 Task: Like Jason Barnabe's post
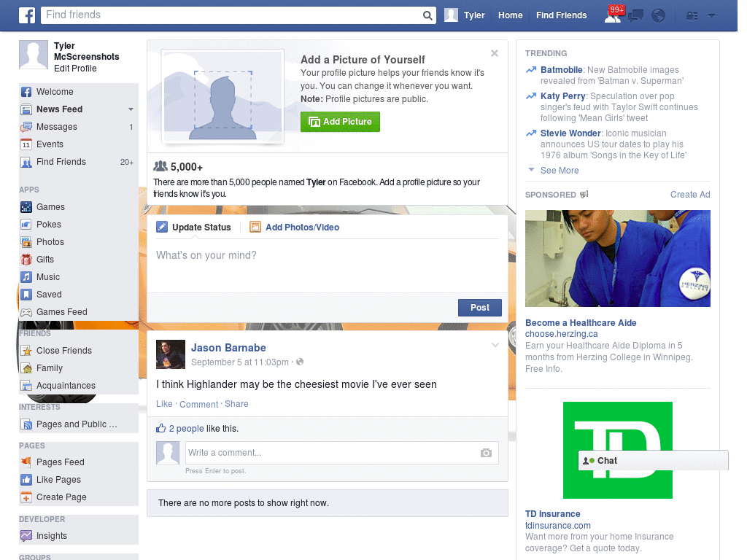(x=164, y=404)
